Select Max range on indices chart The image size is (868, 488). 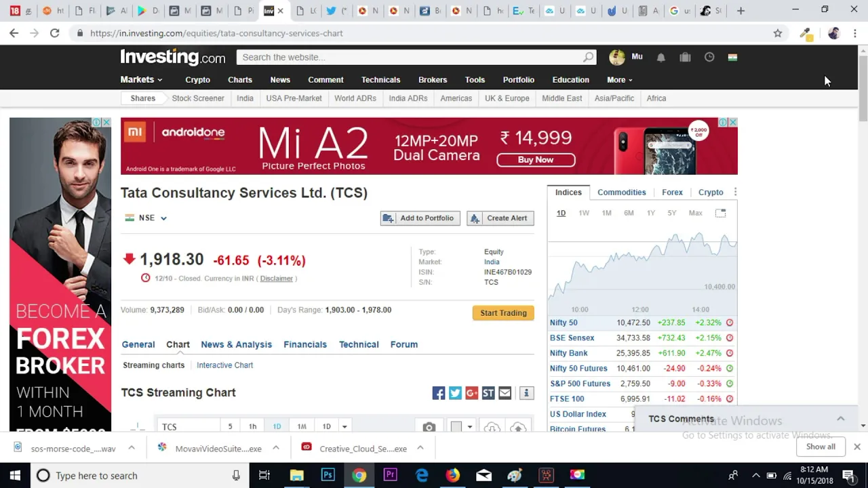pyautogui.click(x=696, y=213)
